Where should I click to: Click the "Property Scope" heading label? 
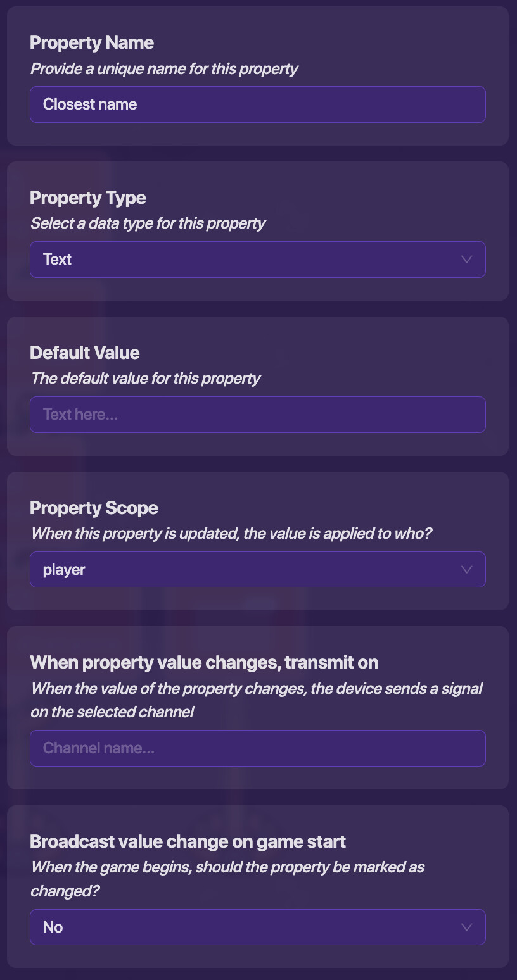click(94, 508)
